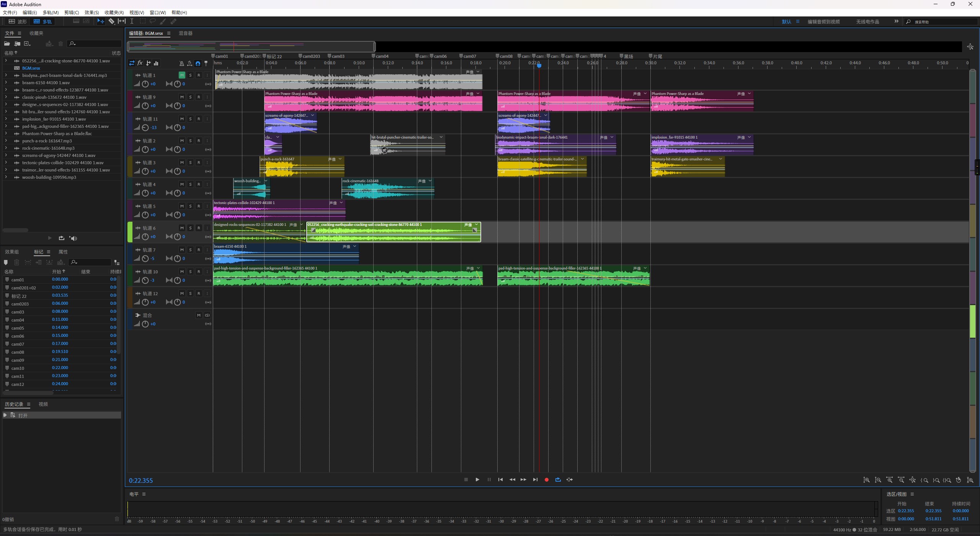Viewport: 980px width, 536px height.
Task: Select the Time Selection tool
Action: coord(132,21)
